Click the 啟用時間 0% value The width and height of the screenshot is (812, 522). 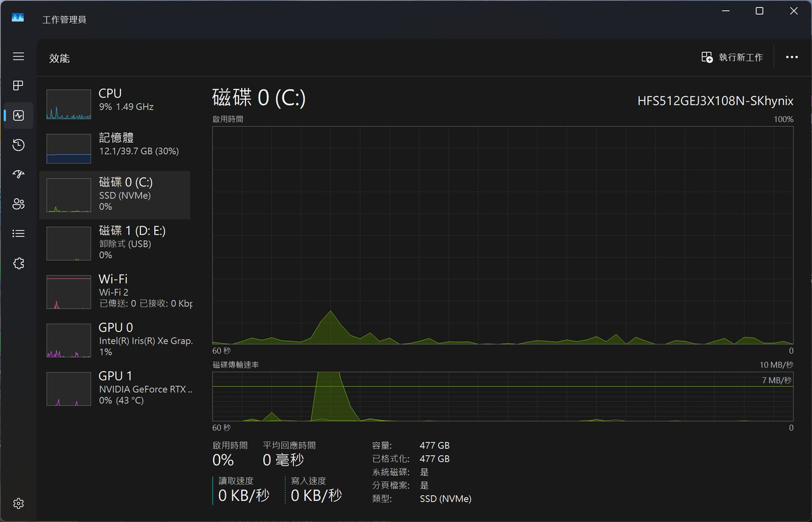point(223,460)
